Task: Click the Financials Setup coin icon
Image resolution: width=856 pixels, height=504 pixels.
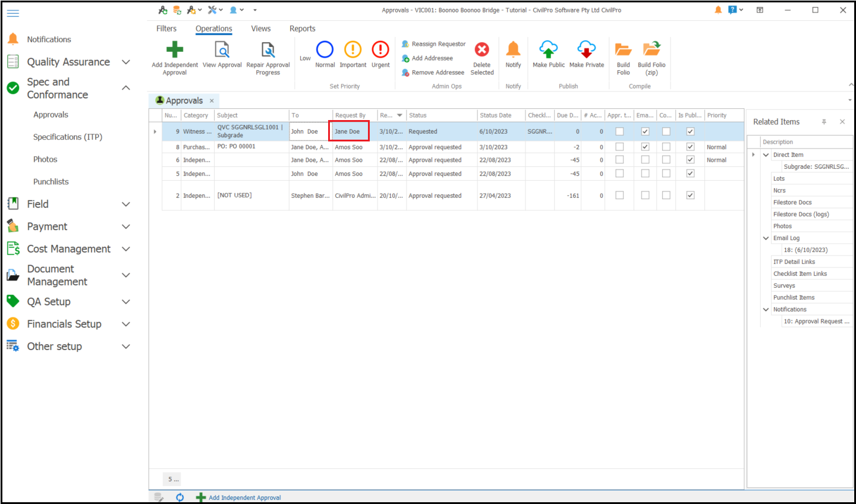Action: (x=13, y=324)
